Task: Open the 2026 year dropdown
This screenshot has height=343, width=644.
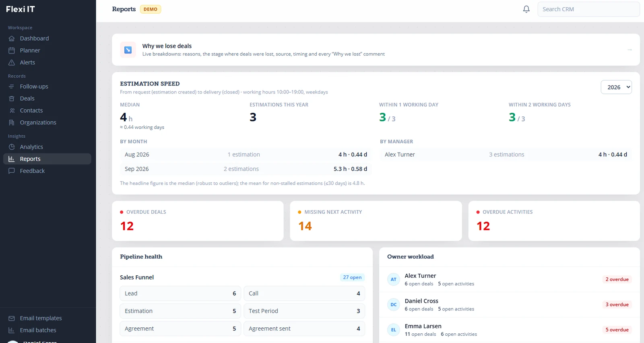Action: [x=616, y=87]
